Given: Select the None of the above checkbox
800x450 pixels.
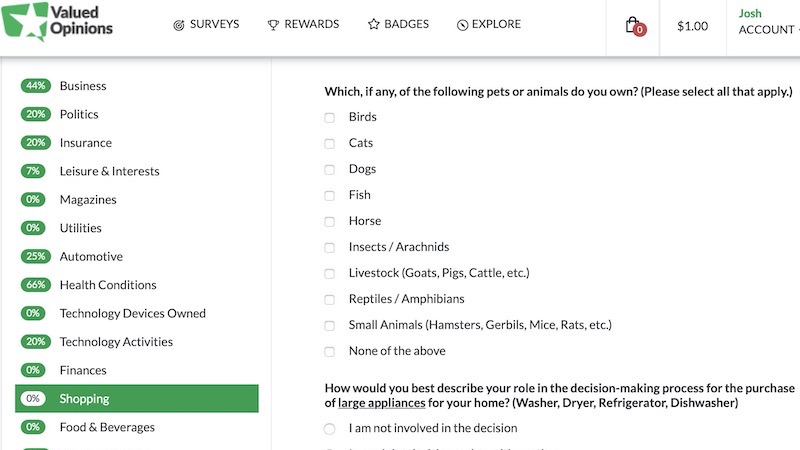Looking at the screenshot, I should [x=330, y=352].
